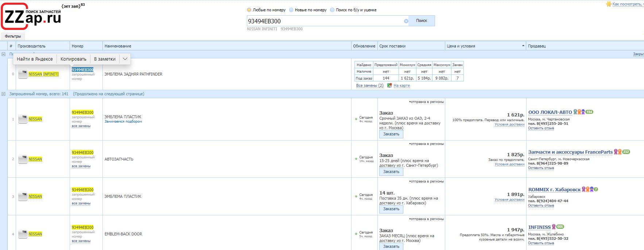Open the На карте link
The height and width of the screenshot is (250, 644).
point(401,85)
